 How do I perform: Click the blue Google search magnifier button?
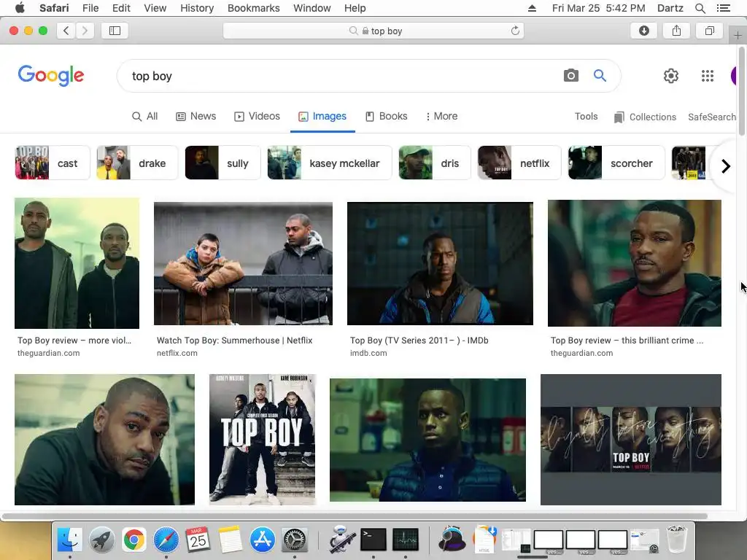tap(600, 76)
